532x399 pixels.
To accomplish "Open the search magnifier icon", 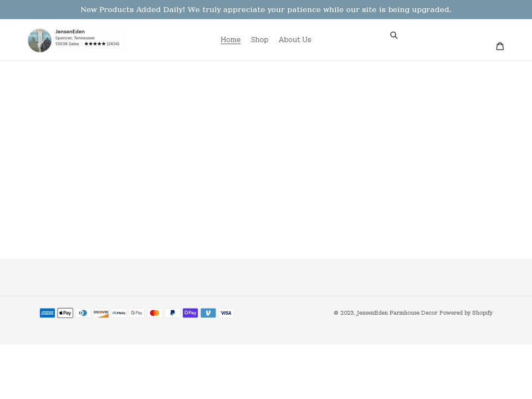I will click(x=393, y=35).
